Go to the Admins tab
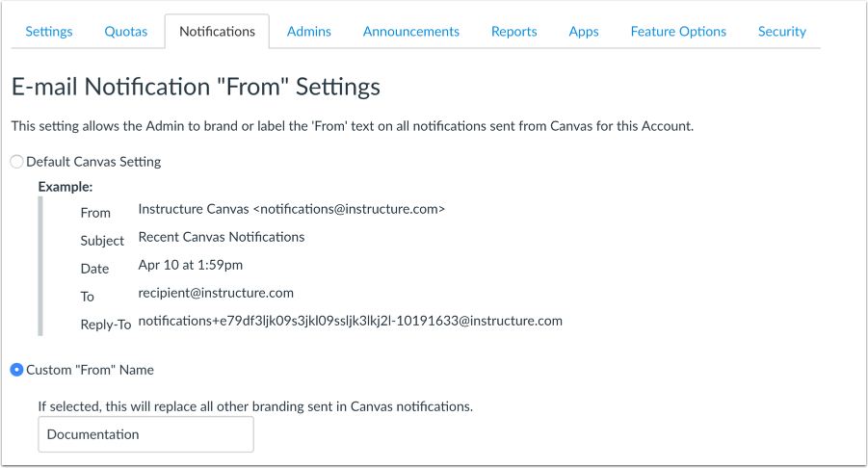This screenshot has height=468, width=868. click(309, 32)
